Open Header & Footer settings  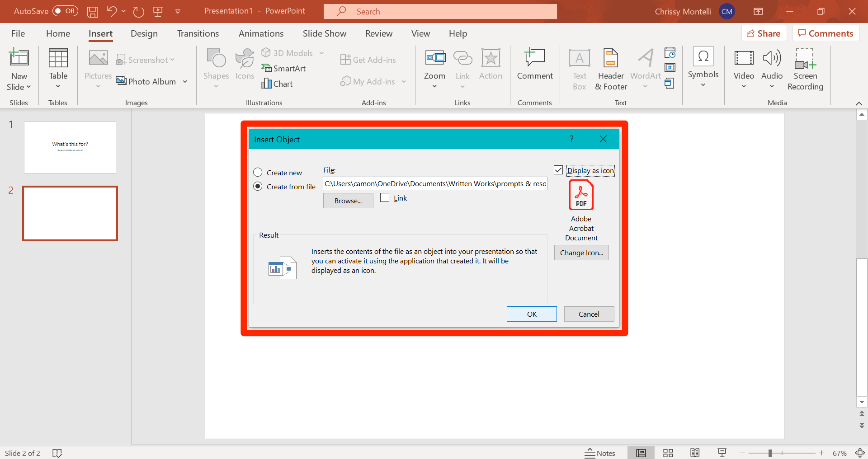611,70
